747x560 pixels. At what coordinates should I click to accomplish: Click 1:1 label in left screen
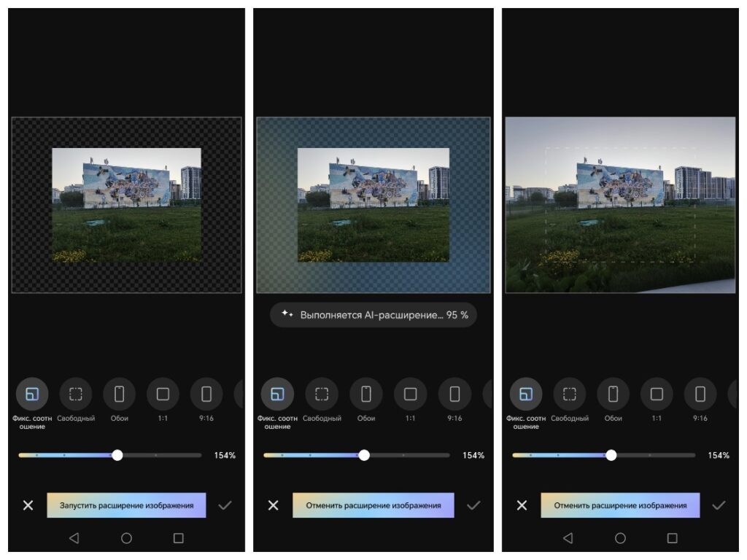pos(163,418)
